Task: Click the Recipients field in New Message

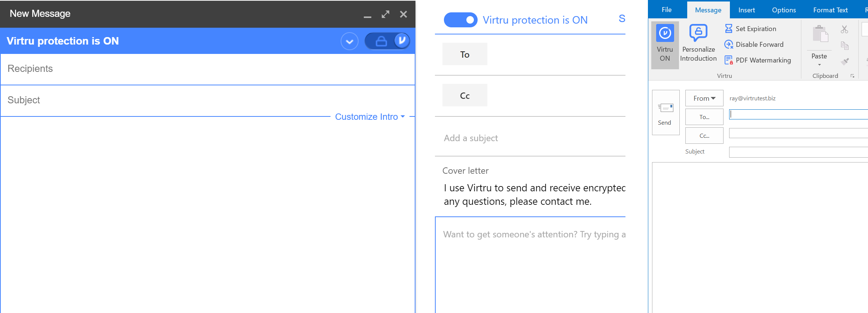Action: click(208, 69)
